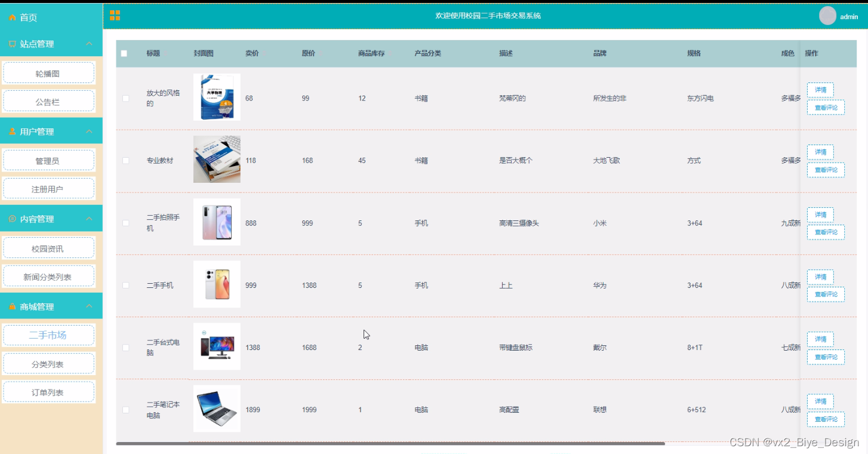Select the 二手市场 menu item

[48, 336]
